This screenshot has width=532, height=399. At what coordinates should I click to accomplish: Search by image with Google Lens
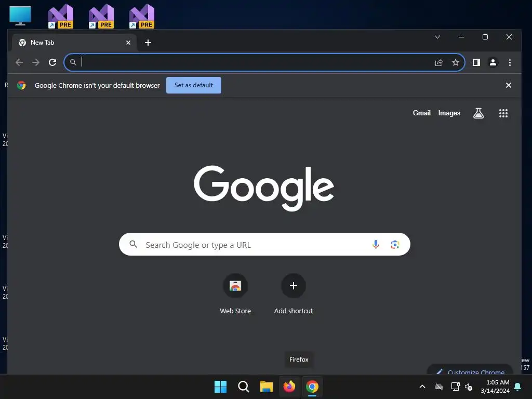pos(395,245)
